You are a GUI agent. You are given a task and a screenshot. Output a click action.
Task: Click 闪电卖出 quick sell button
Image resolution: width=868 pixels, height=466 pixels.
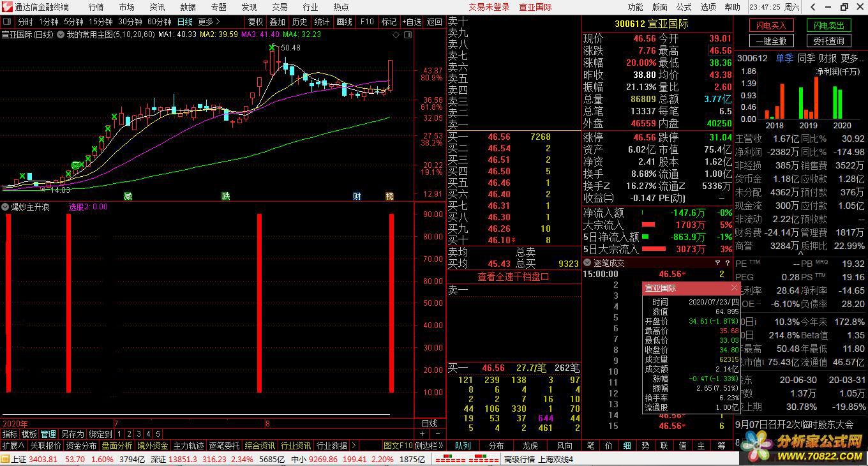(828, 26)
